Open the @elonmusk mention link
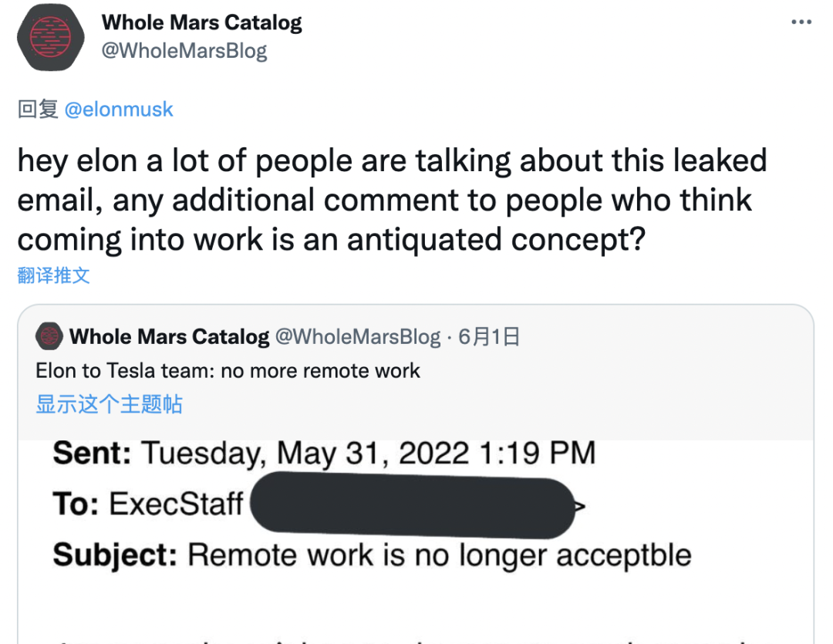The height and width of the screenshot is (644, 833). click(x=119, y=110)
